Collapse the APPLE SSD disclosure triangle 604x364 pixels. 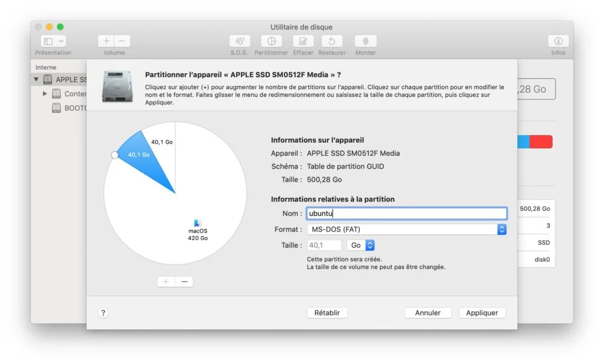[x=36, y=79]
